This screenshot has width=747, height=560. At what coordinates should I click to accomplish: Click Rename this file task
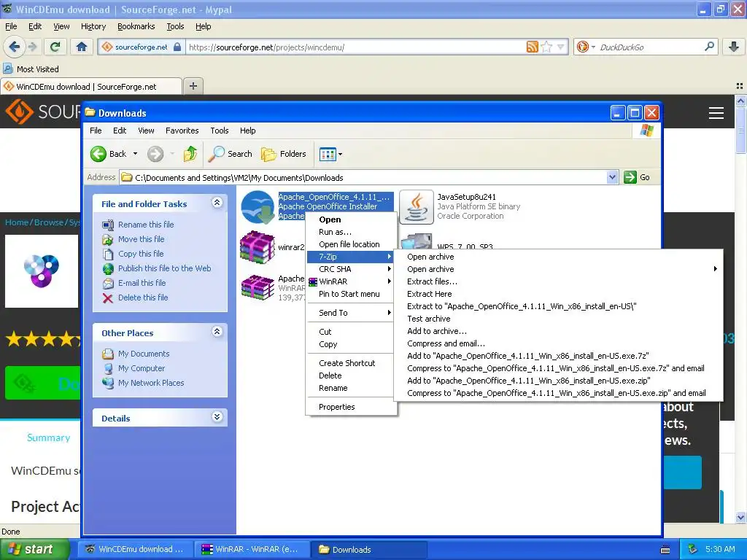(x=146, y=225)
